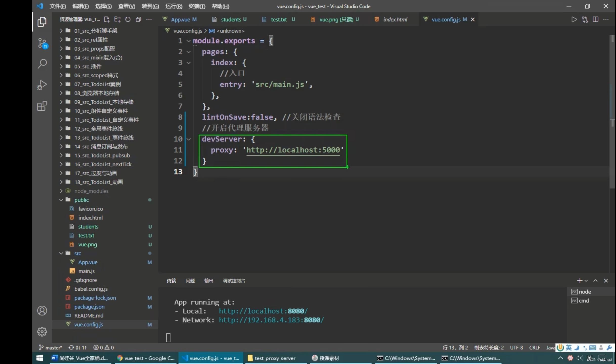Open the Manage settings gear
The height and width of the screenshot is (364, 616).
point(42,331)
